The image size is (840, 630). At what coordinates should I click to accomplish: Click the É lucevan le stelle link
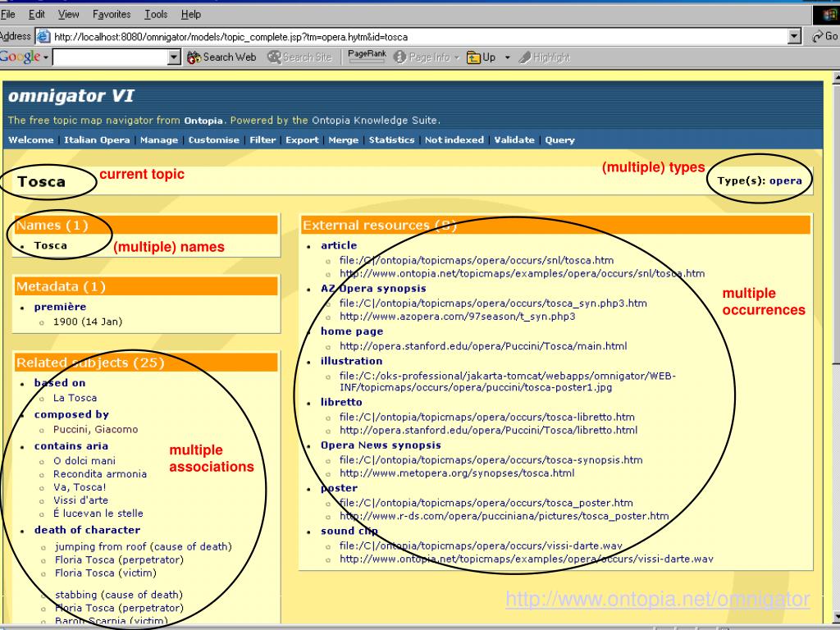click(98, 514)
